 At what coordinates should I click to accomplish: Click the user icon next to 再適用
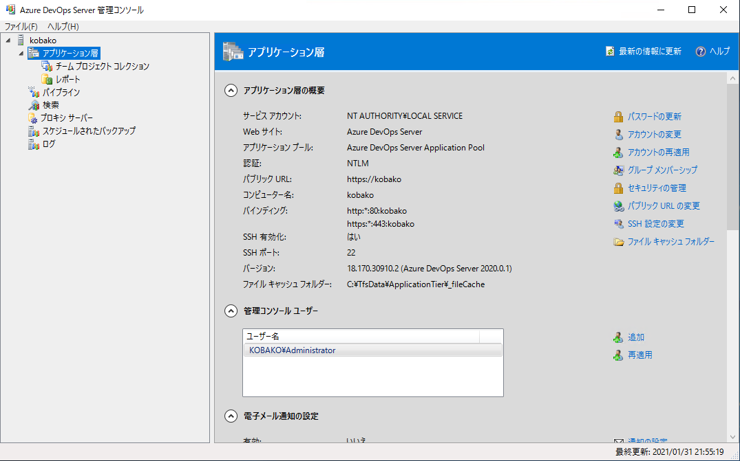coord(618,355)
